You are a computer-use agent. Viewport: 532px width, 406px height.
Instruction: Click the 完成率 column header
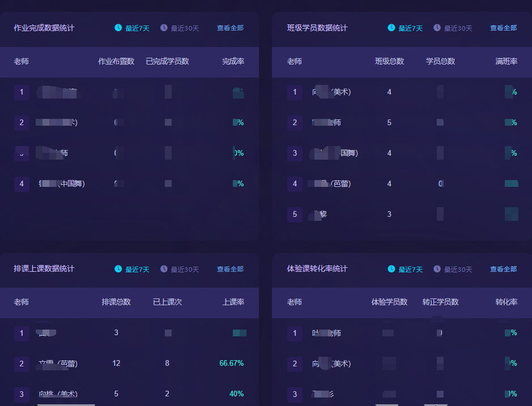click(x=233, y=61)
